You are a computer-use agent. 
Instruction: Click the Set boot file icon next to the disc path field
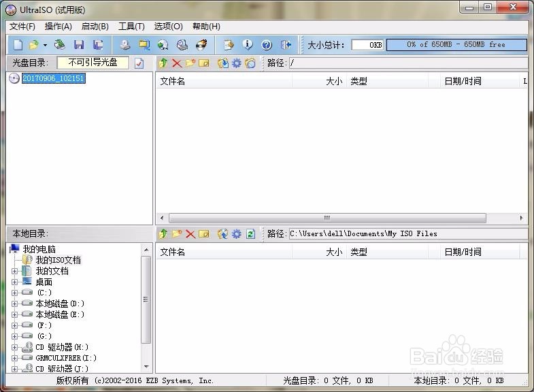250,63
